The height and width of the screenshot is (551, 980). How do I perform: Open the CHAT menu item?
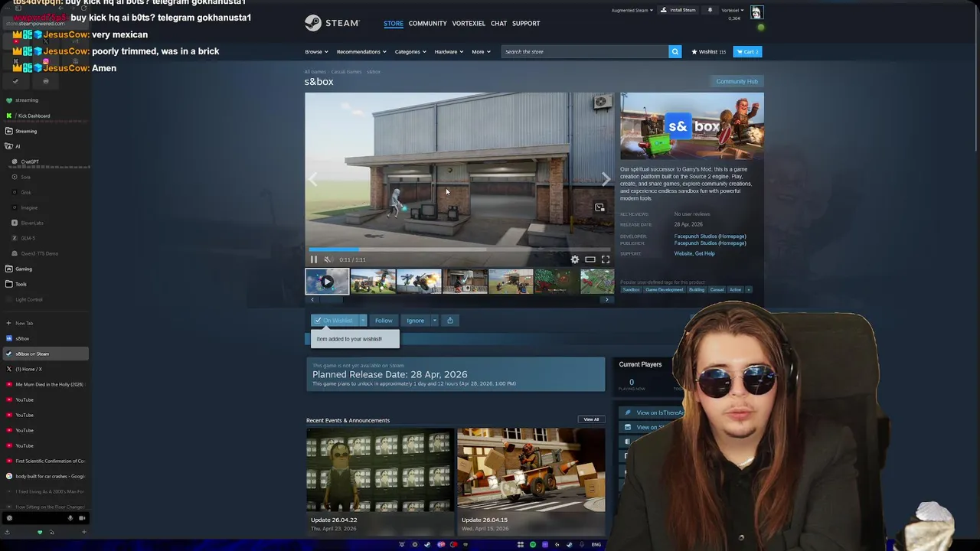[x=498, y=23]
